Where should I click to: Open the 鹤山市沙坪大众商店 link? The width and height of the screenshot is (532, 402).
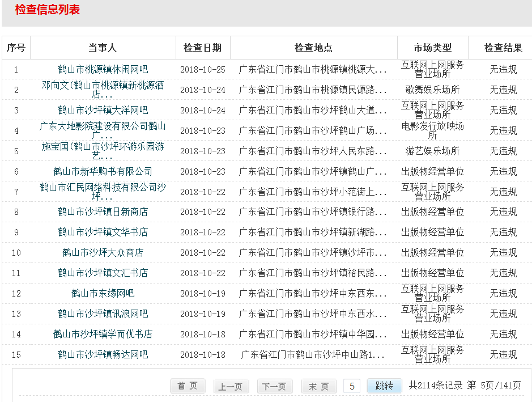click(x=103, y=252)
